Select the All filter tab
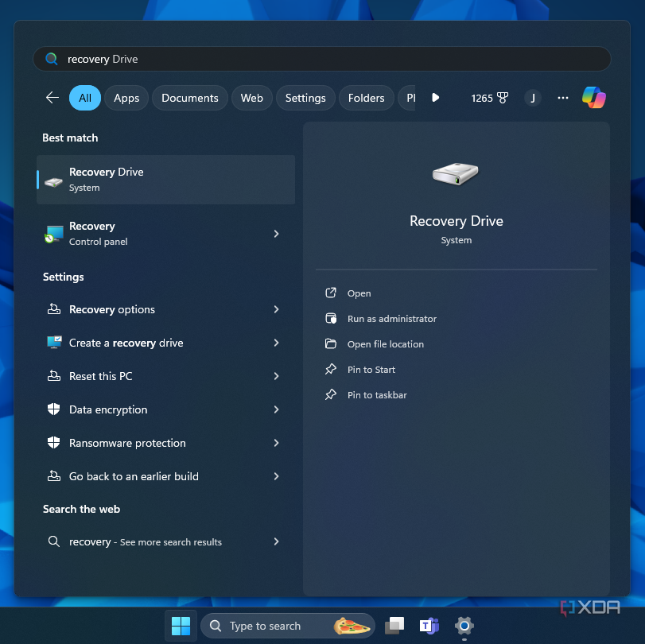Image resolution: width=645 pixels, height=644 pixels. tap(85, 98)
